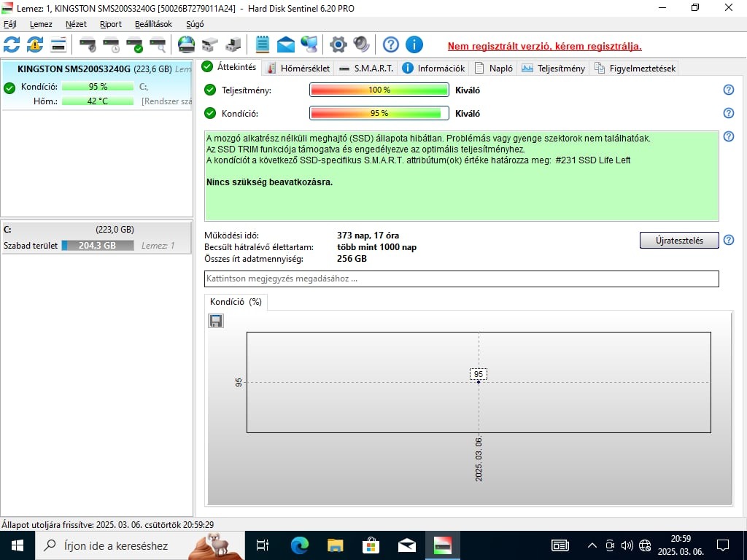Click help icon beside the green status text

[729, 136]
